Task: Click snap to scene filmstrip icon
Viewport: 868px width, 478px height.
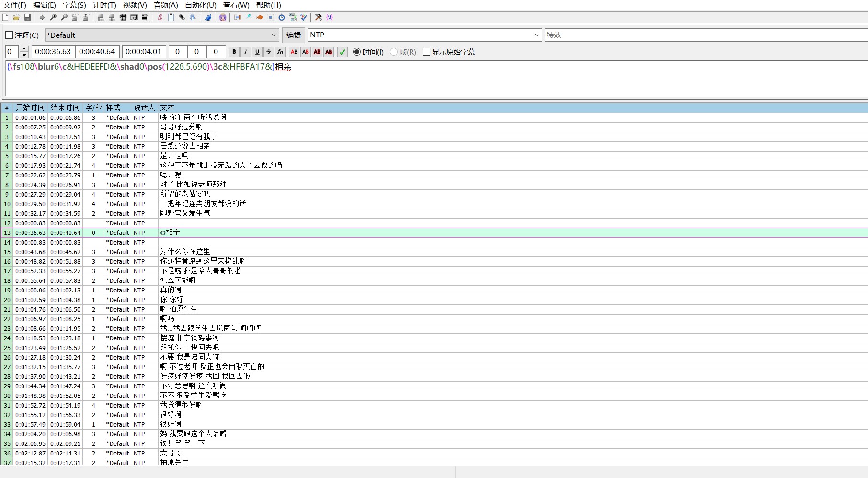Action: [x=134, y=17]
